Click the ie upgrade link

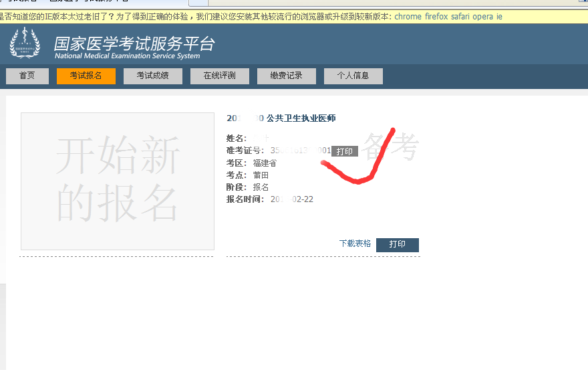click(x=498, y=17)
